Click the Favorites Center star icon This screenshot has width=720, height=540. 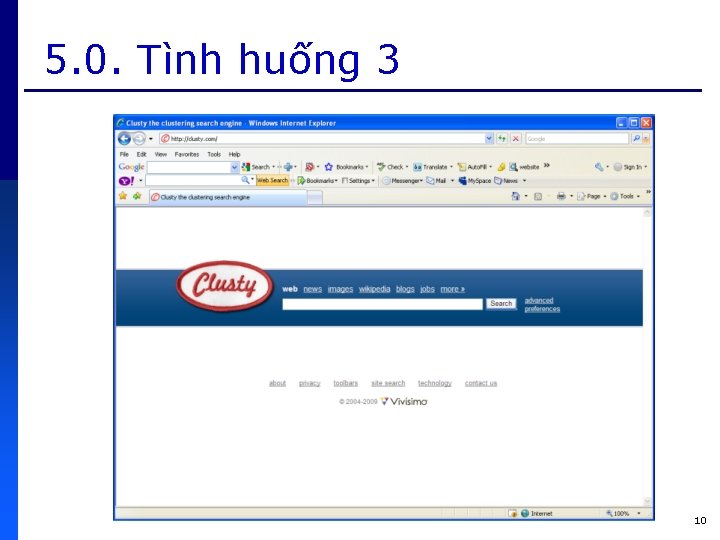coord(123,196)
